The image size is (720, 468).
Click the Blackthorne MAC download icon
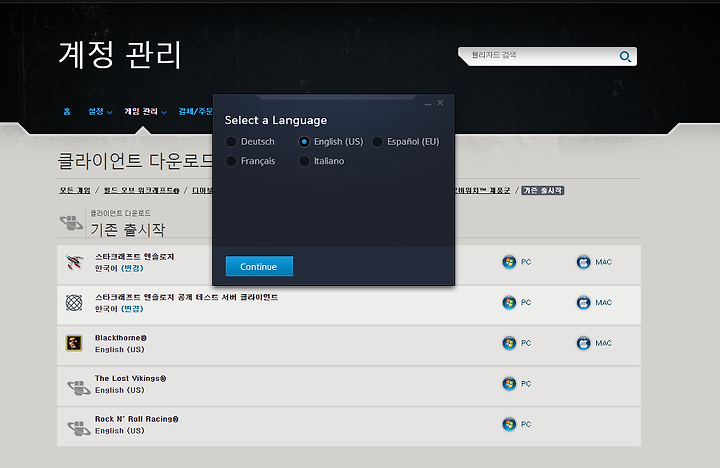click(x=583, y=343)
